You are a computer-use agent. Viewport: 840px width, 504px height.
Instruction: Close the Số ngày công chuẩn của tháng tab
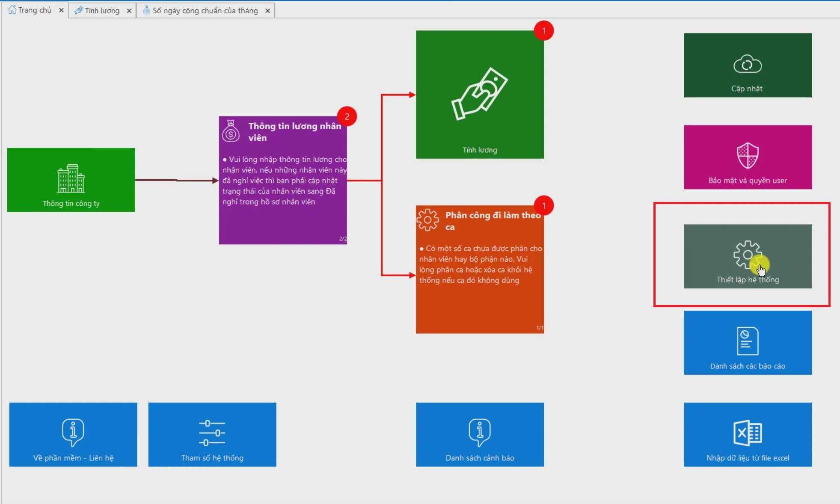(267, 11)
